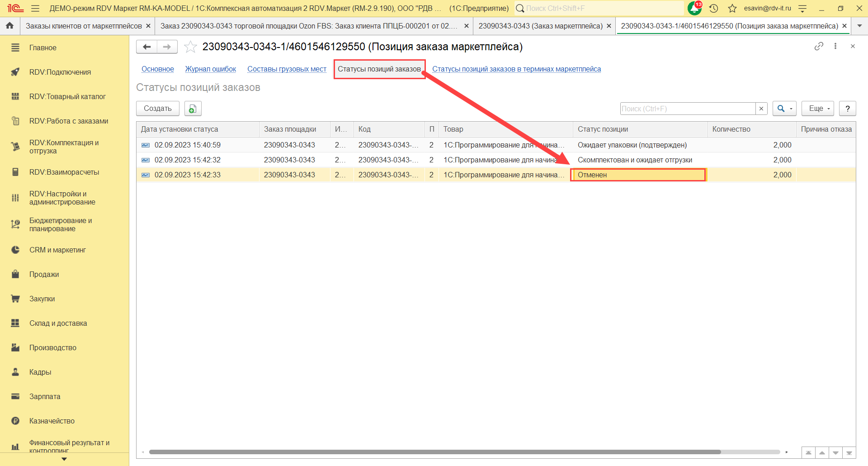Viewport: 868px width, 466px height.
Task: Open the main menu hamburger icon
Action: click(x=35, y=8)
